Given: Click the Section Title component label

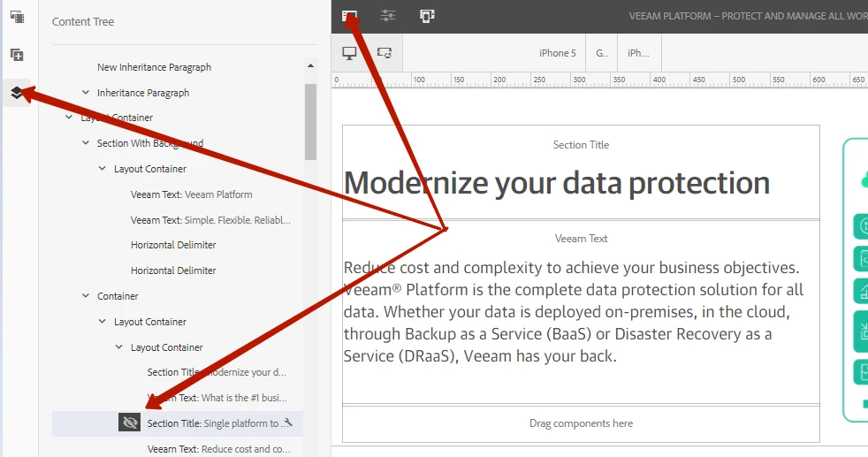Looking at the screenshot, I should click(581, 145).
